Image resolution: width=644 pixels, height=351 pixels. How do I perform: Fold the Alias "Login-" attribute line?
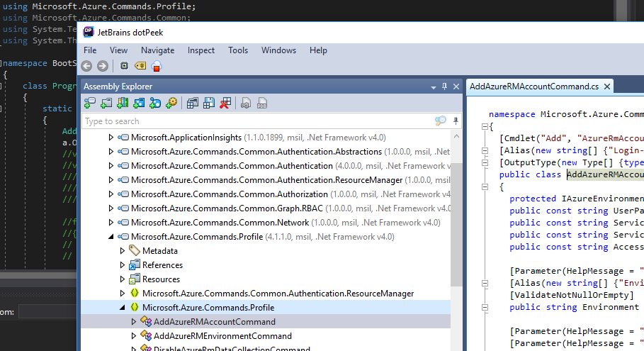(485, 150)
